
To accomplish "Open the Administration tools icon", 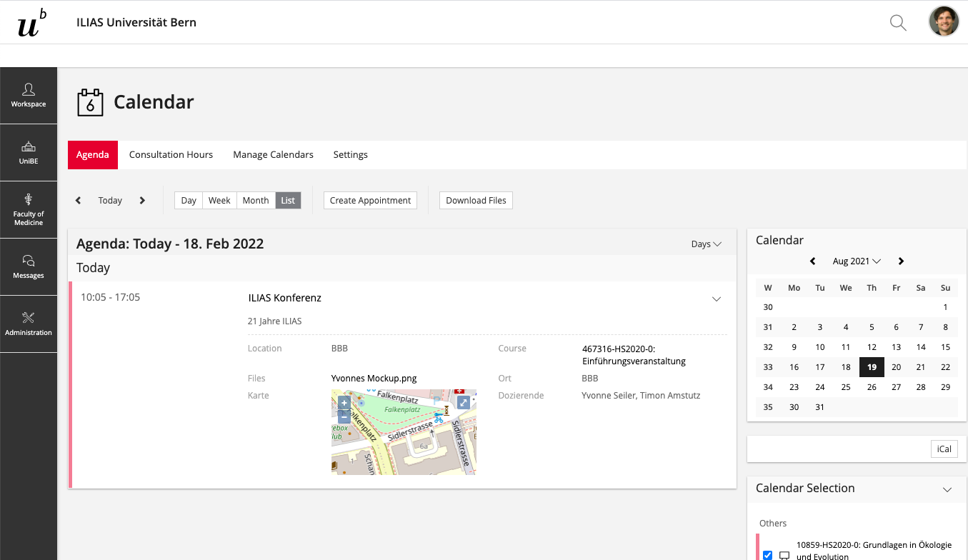I will [29, 324].
